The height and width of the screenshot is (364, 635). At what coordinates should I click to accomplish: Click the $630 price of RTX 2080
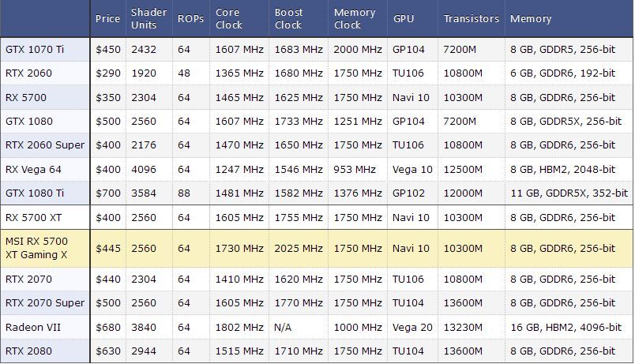pyautogui.click(x=108, y=351)
